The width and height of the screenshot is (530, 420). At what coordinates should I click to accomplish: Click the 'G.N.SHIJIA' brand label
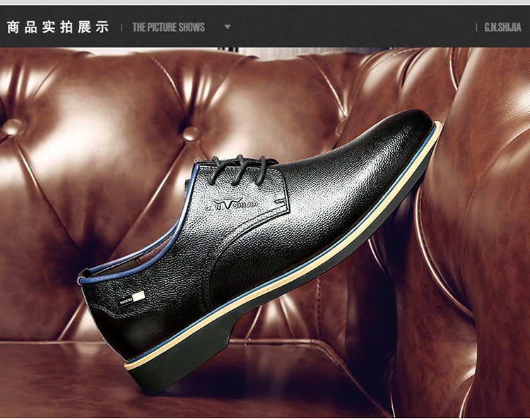tap(502, 28)
